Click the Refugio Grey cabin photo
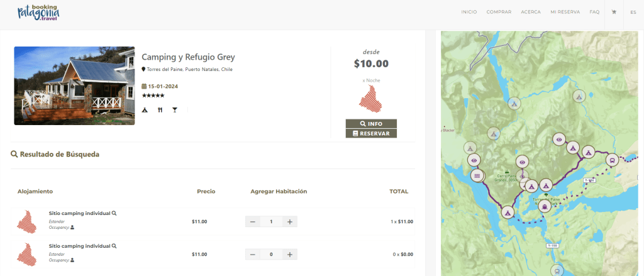Image resolution: width=644 pixels, height=276 pixels. (x=74, y=86)
